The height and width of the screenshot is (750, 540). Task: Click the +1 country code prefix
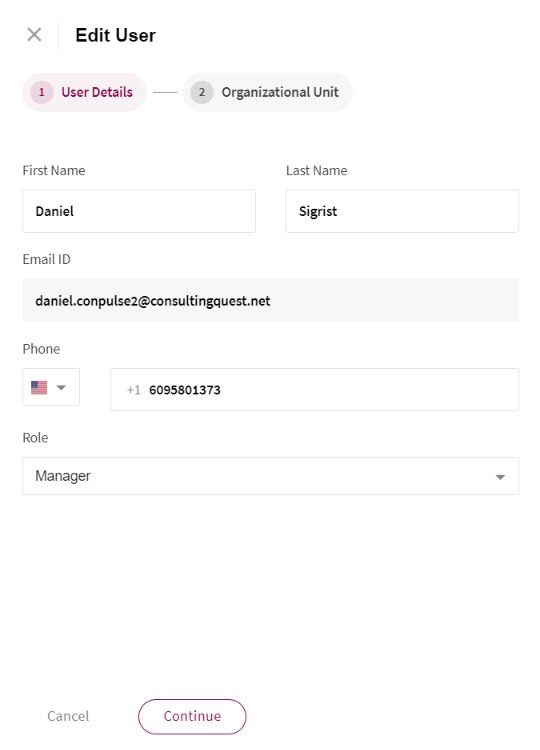click(x=133, y=390)
